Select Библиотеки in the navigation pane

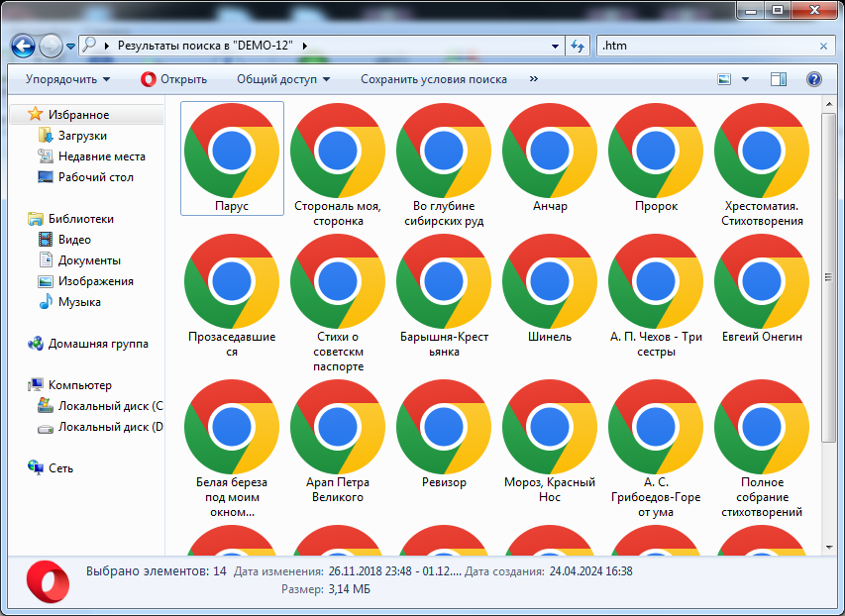pyautogui.click(x=81, y=219)
